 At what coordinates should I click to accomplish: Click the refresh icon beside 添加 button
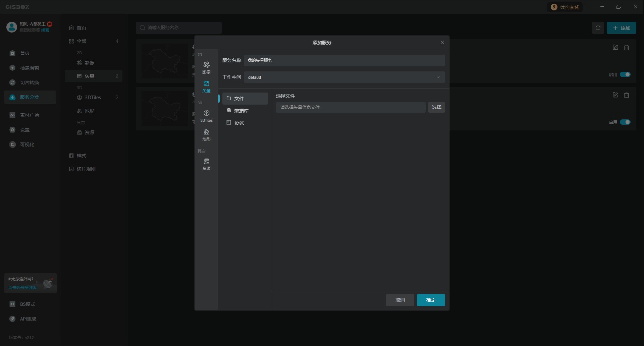point(598,28)
